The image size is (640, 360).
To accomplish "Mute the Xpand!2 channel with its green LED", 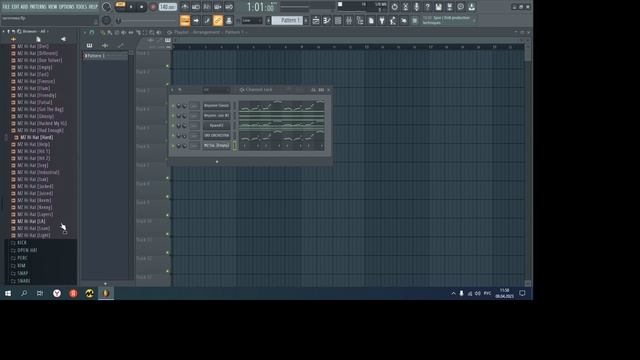I will [x=173, y=126].
